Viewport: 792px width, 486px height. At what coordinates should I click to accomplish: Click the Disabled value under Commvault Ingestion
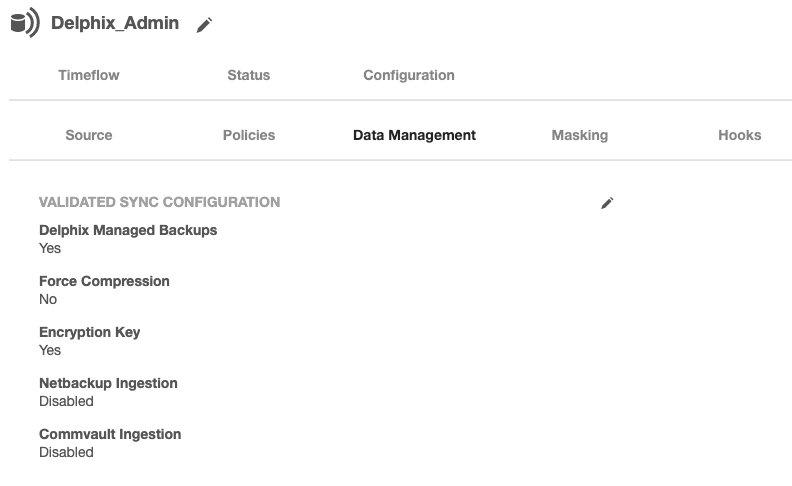(66, 452)
